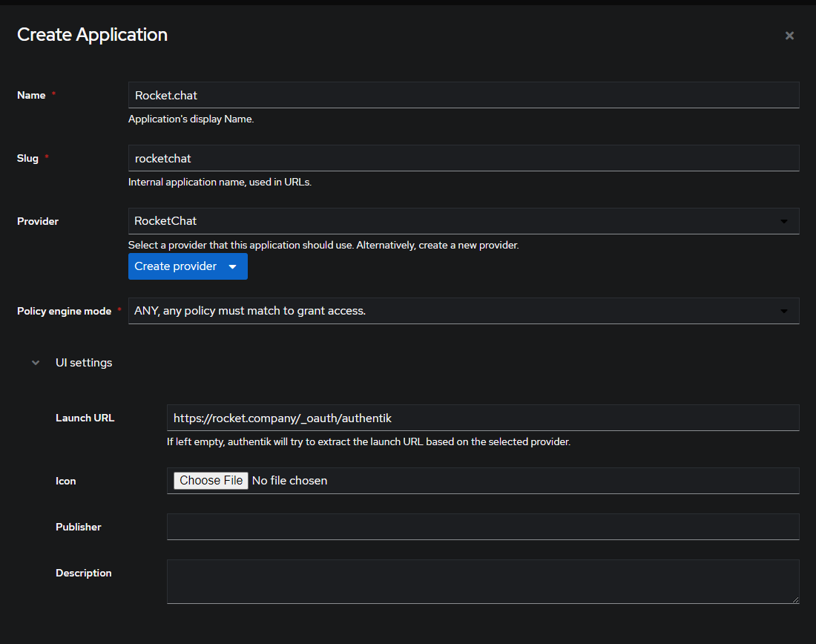The image size is (816, 644).
Task: Close the Create Application dialog
Action: tap(789, 36)
